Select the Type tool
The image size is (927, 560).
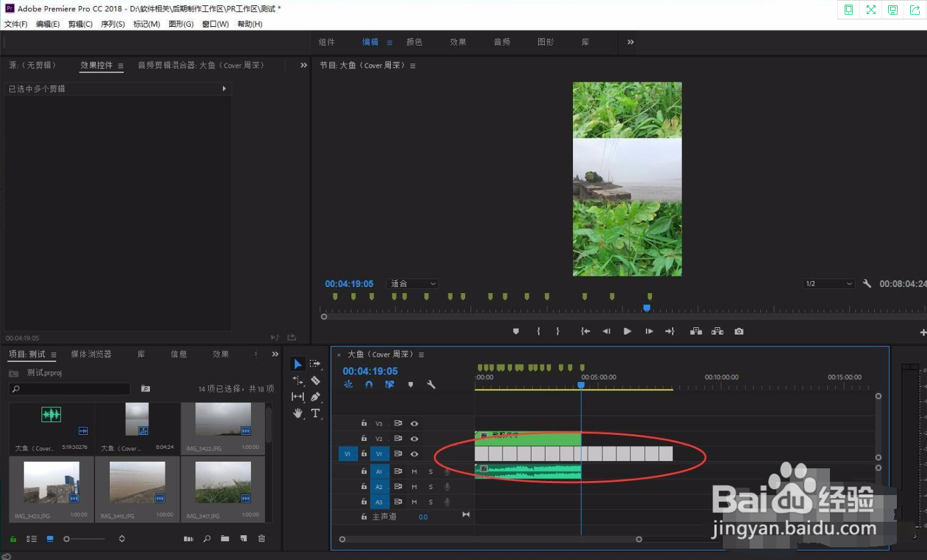coord(315,413)
